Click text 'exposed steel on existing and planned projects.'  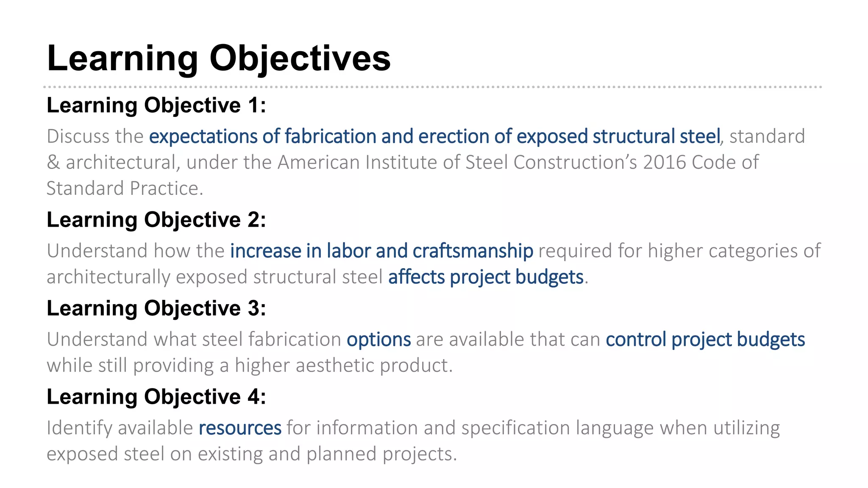(x=252, y=454)
